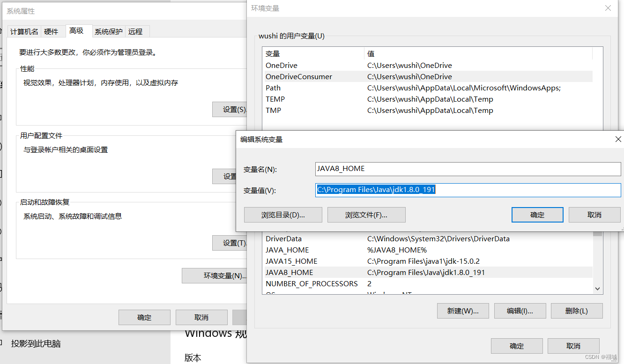Image resolution: width=624 pixels, height=364 pixels.
Task: Click 设置(S) button under 性能
Action: pos(230,109)
